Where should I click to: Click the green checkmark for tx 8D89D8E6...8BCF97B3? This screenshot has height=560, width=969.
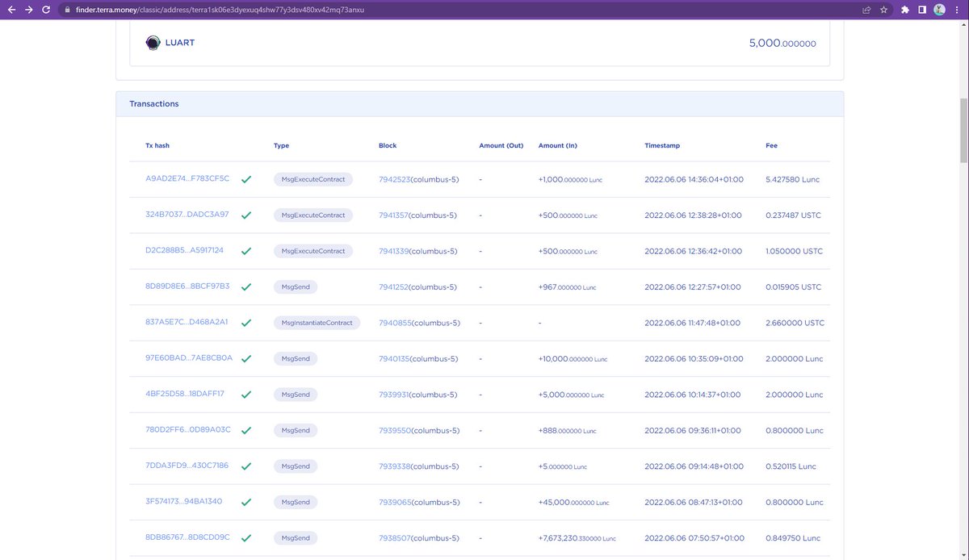246,287
